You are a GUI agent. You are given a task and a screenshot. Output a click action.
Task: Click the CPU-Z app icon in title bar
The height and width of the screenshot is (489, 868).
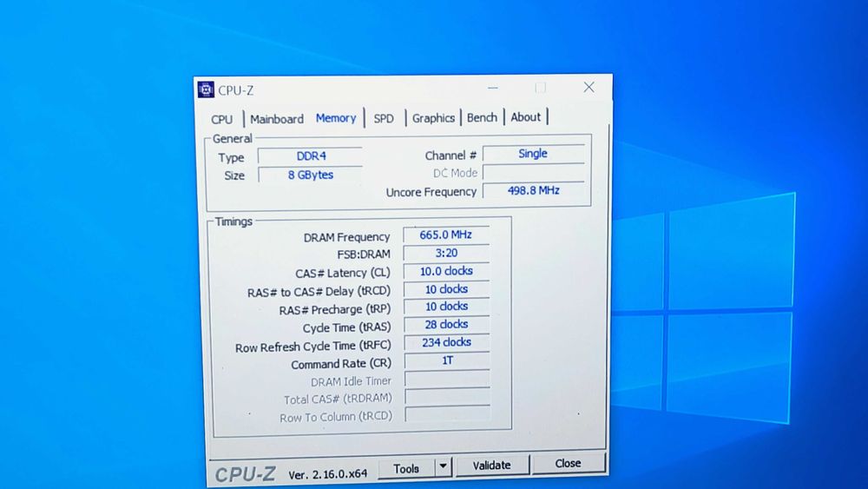point(206,89)
